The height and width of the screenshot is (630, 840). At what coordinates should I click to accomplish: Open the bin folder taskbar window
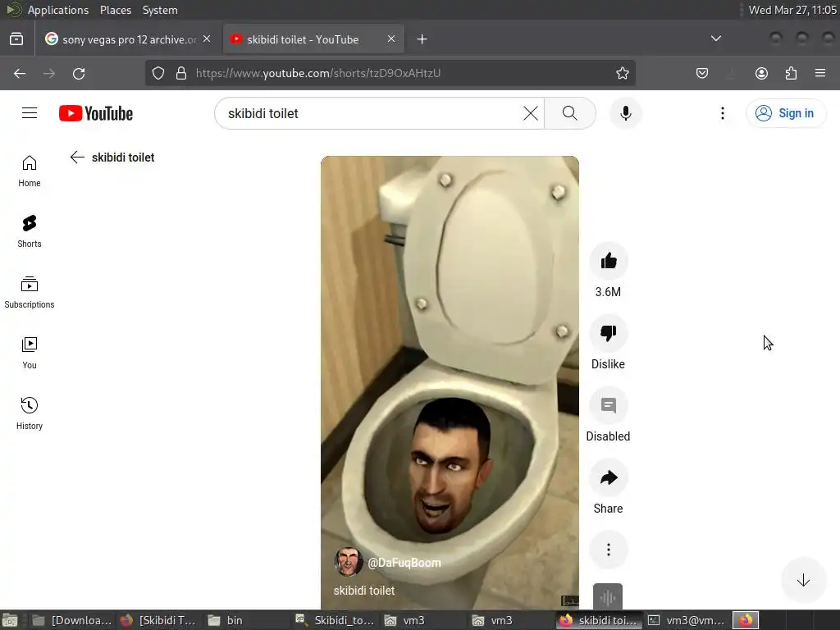(x=246, y=620)
